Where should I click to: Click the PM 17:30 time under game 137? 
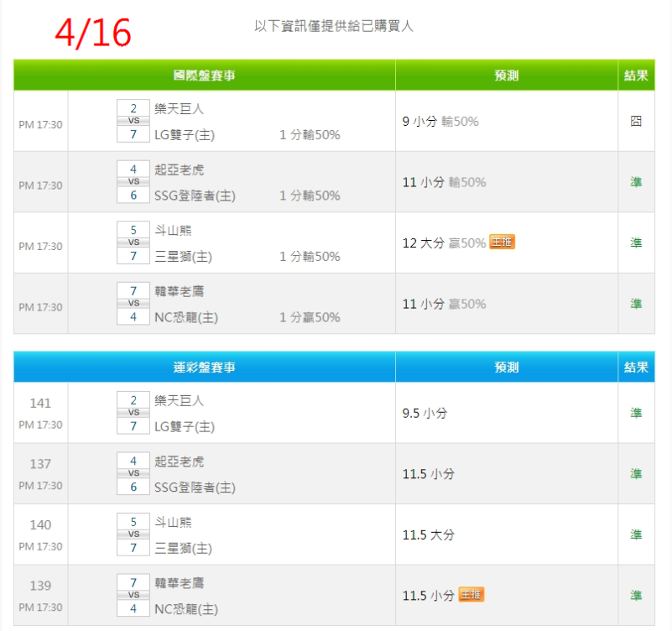pyautogui.click(x=40, y=486)
